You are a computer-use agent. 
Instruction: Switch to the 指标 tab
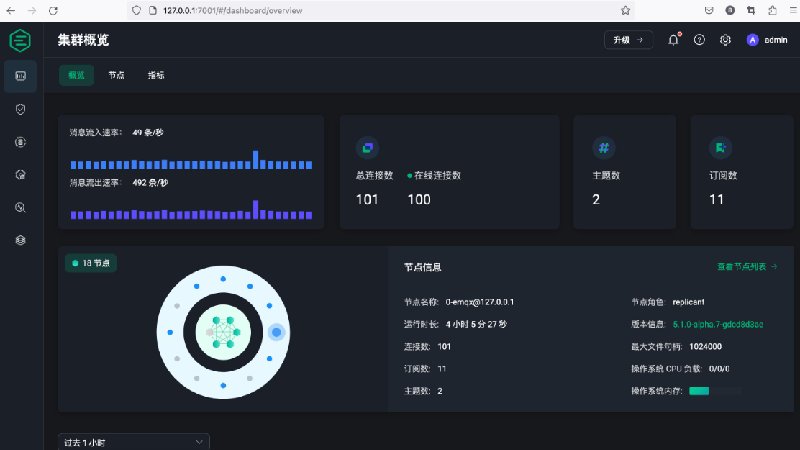click(156, 75)
